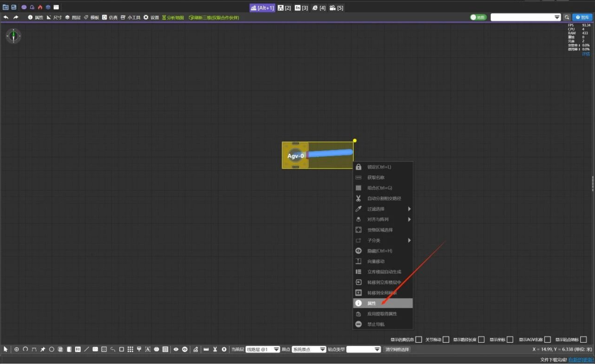
Task: Switch to the [Alt+1] view tab
Action: 262,8
